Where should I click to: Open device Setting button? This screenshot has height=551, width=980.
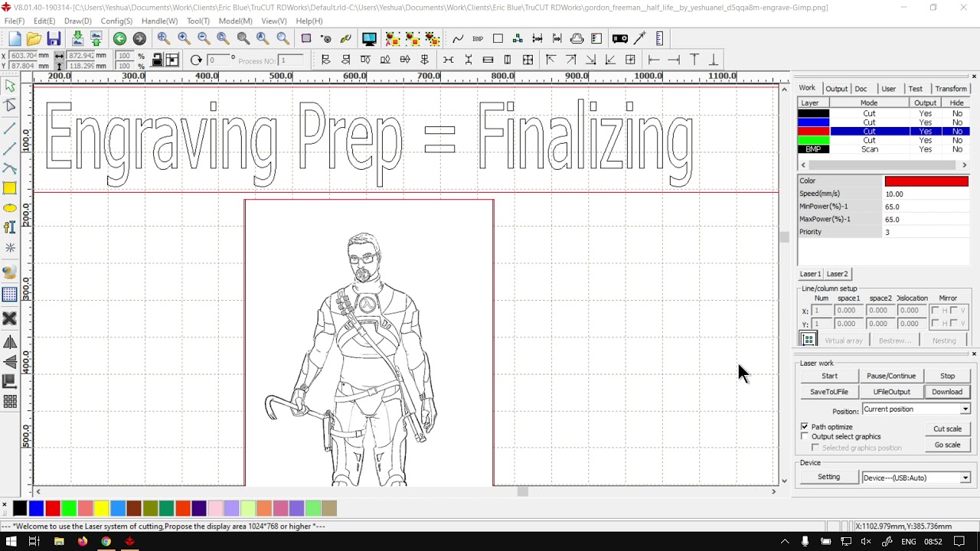(828, 478)
